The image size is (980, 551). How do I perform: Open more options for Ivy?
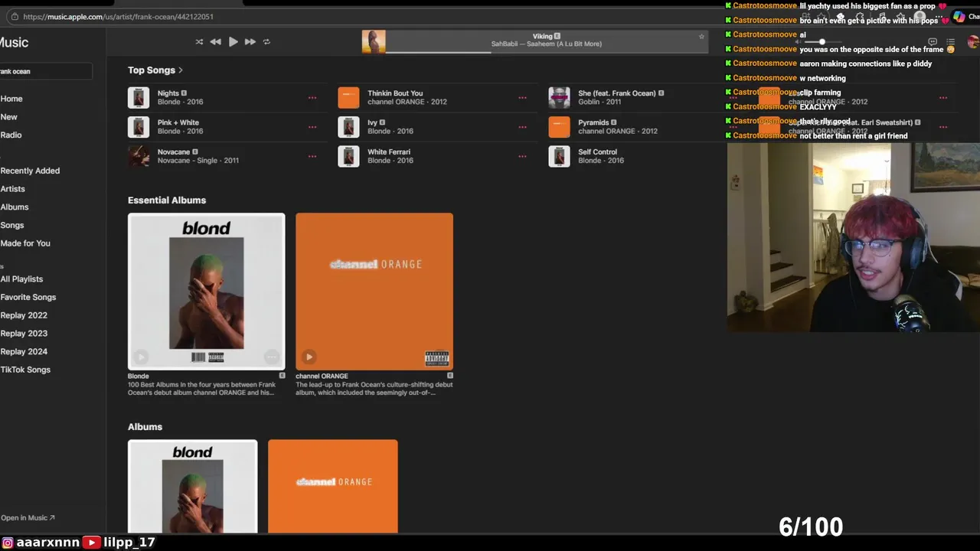click(x=522, y=127)
